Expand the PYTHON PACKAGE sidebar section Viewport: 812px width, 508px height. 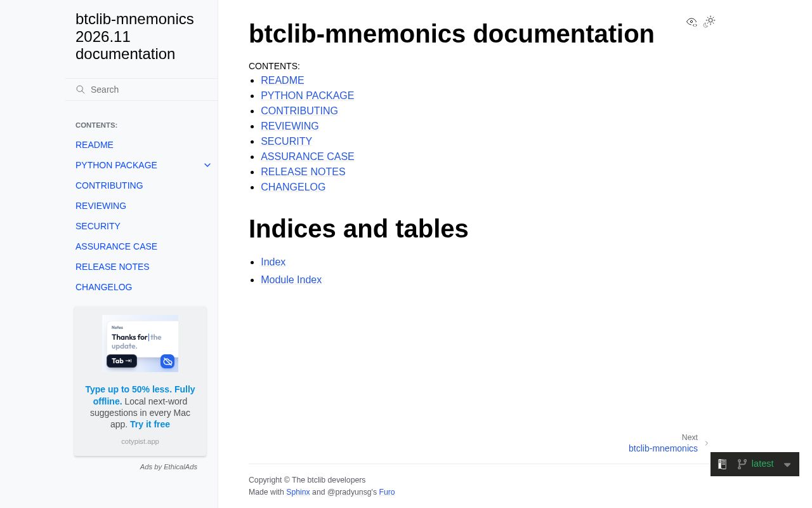click(207, 165)
